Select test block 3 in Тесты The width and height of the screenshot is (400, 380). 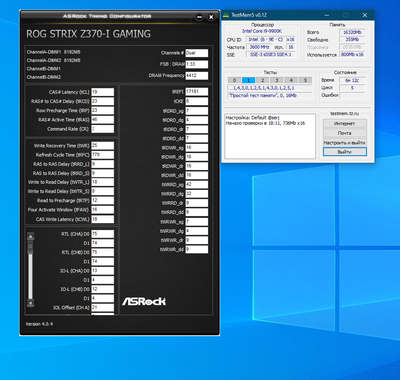pyautogui.click(x=277, y=80)
